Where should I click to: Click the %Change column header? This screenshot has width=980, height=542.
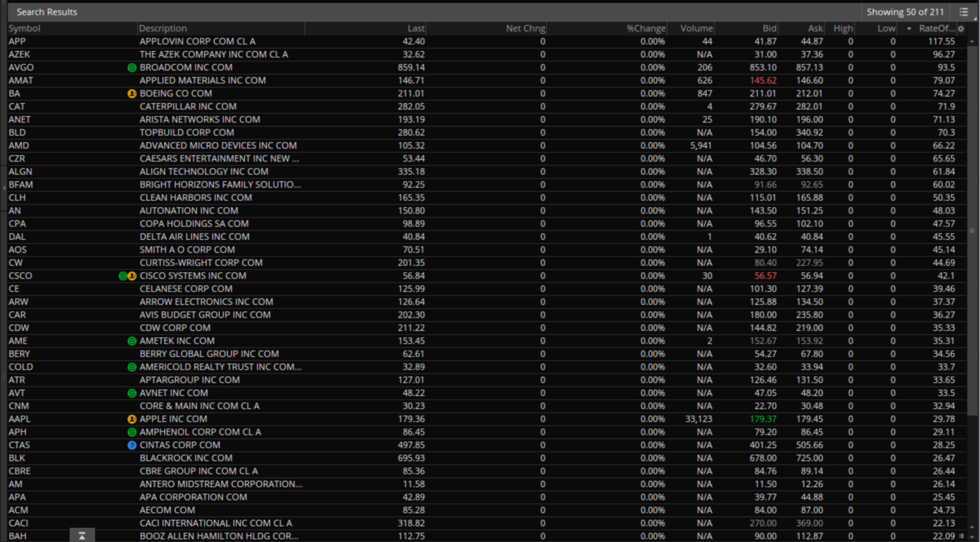pos(646,29)
